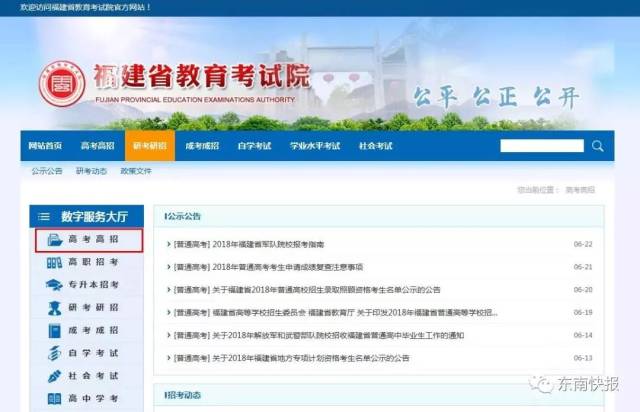Open 自学考试 in the top navigation bar
640x412 pixels.
pos(254,146)
